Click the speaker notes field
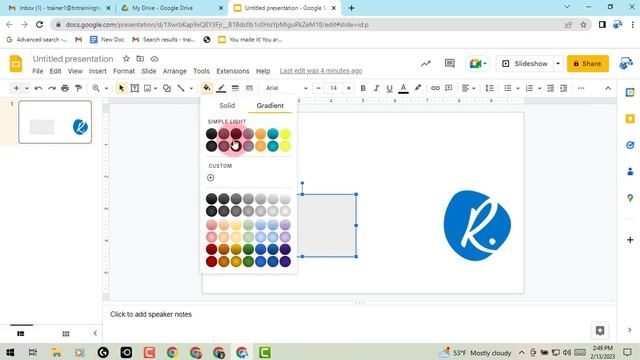640x360 pixels. [x=359, y=314]
